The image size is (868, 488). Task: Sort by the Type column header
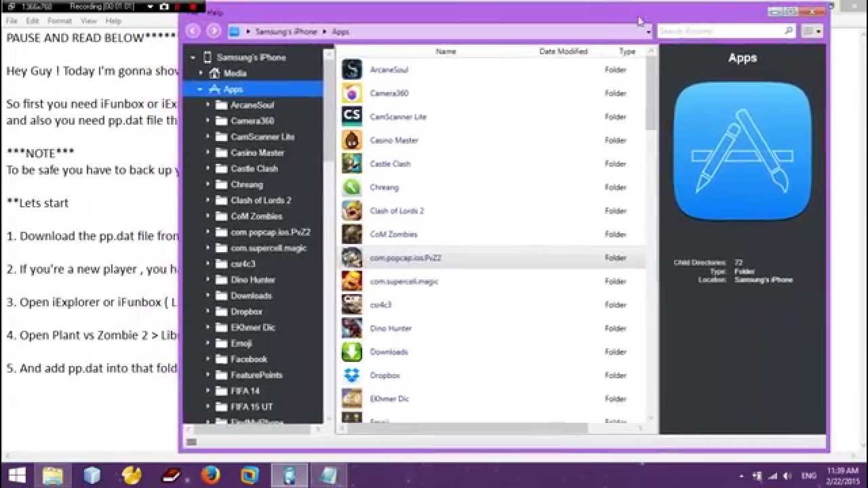pos(627,51)
